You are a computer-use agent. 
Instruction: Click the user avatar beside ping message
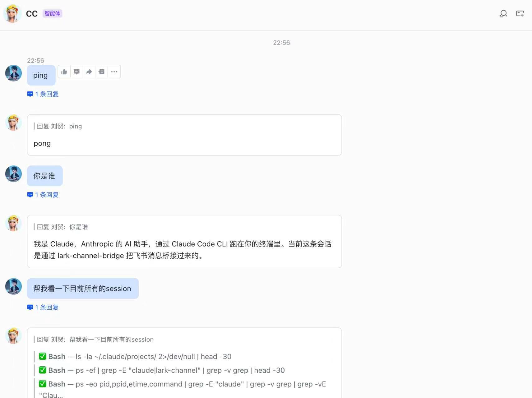13,73
